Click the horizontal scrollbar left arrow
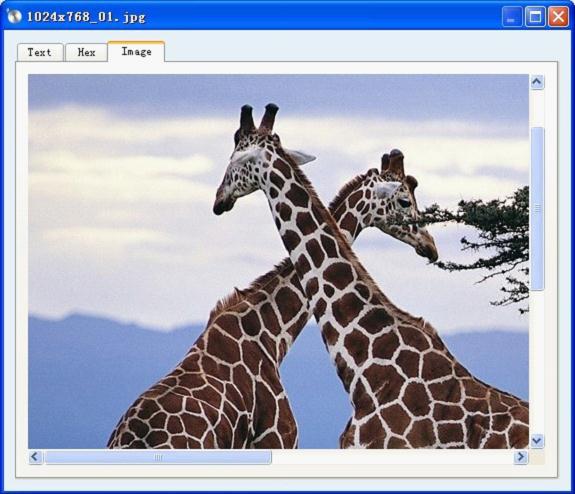This screenshot has width=575, height=494. click(35, 457)
